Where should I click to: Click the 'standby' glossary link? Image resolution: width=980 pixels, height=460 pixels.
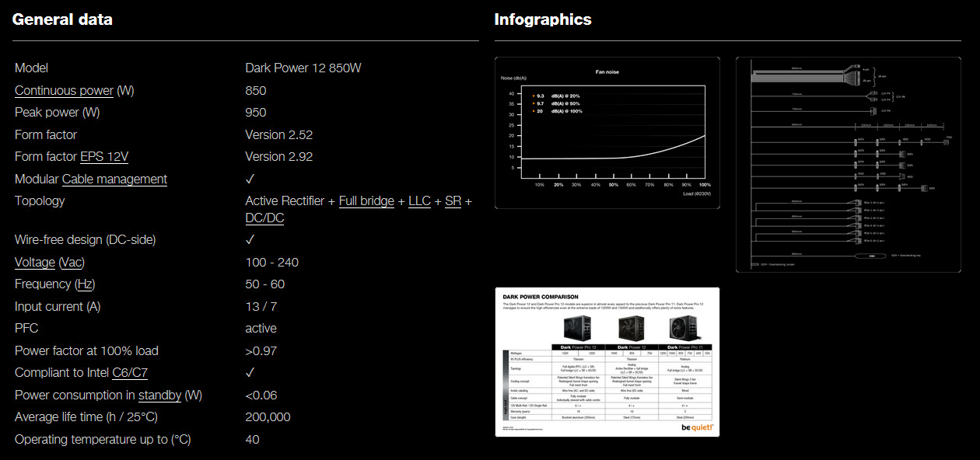pos(159,395)
